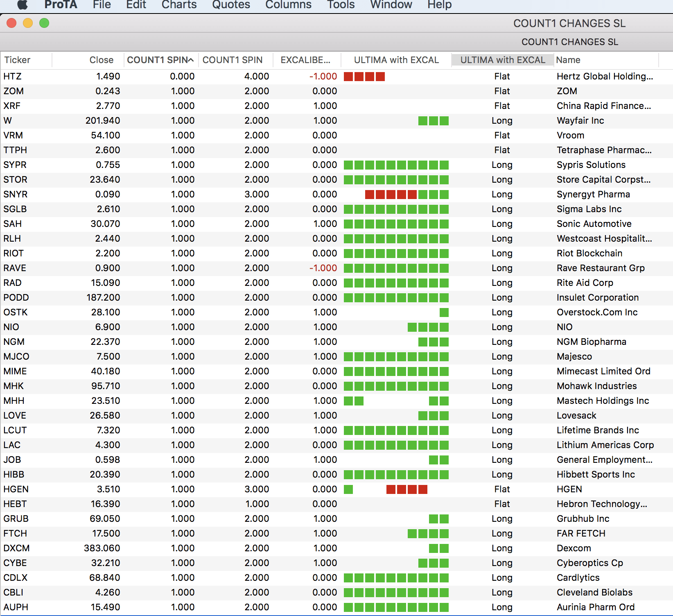
Task: Click the EXCALIBE... column header
Action: click(x=305, y=60)
